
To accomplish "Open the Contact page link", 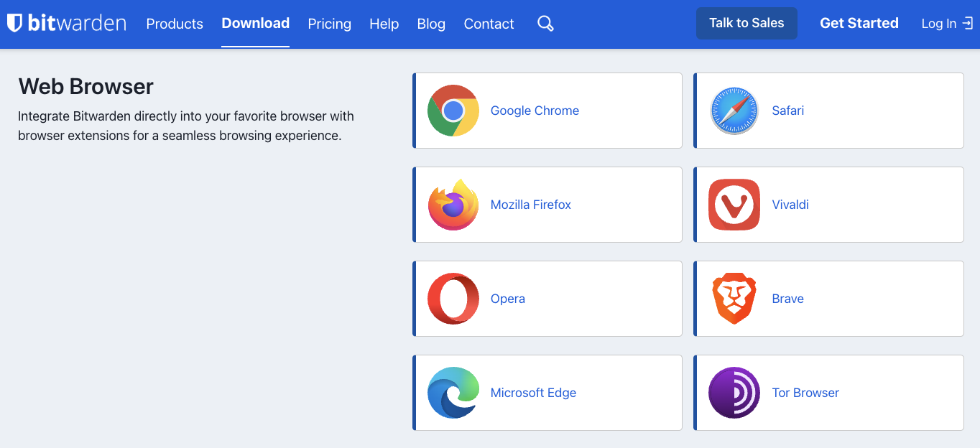I will click(489, 24).
